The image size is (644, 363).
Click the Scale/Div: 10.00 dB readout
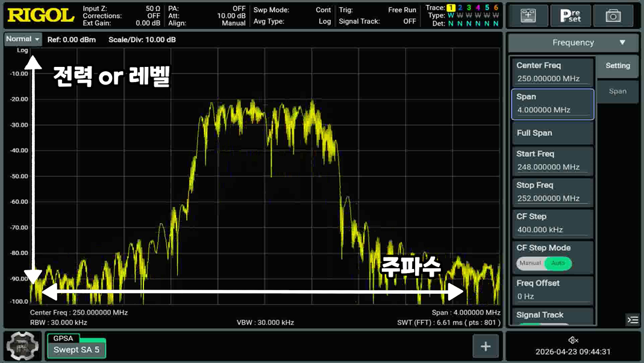(142, 40)
